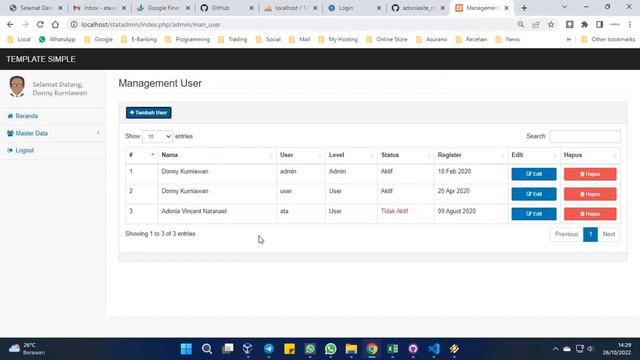Viewport: 640px width, 360px height.
Task: Toggle the browser side panel icon
Action: point(600,24)
